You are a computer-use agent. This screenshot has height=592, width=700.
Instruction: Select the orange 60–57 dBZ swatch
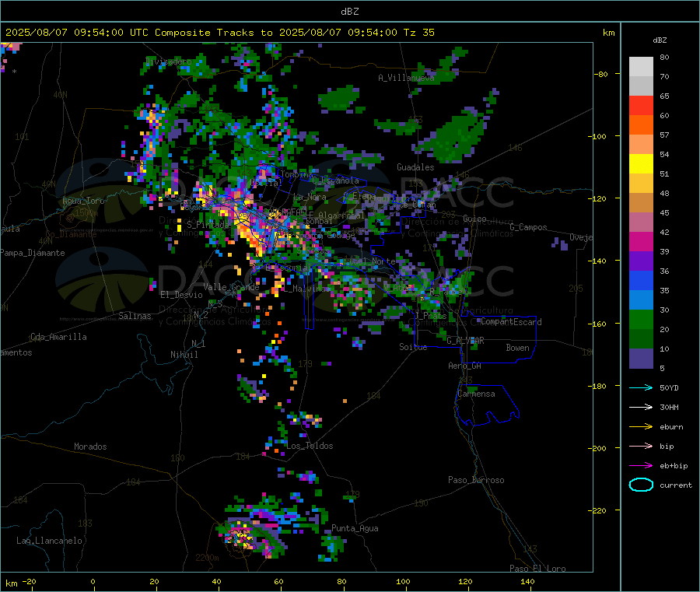coord(641,125)
